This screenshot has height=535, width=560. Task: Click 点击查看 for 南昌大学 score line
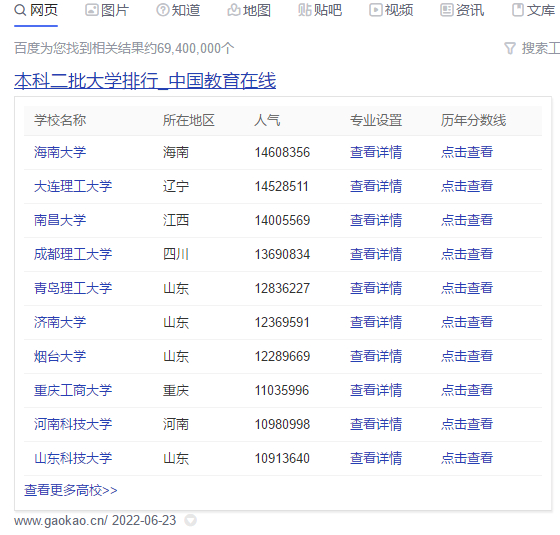coord(467,220)
